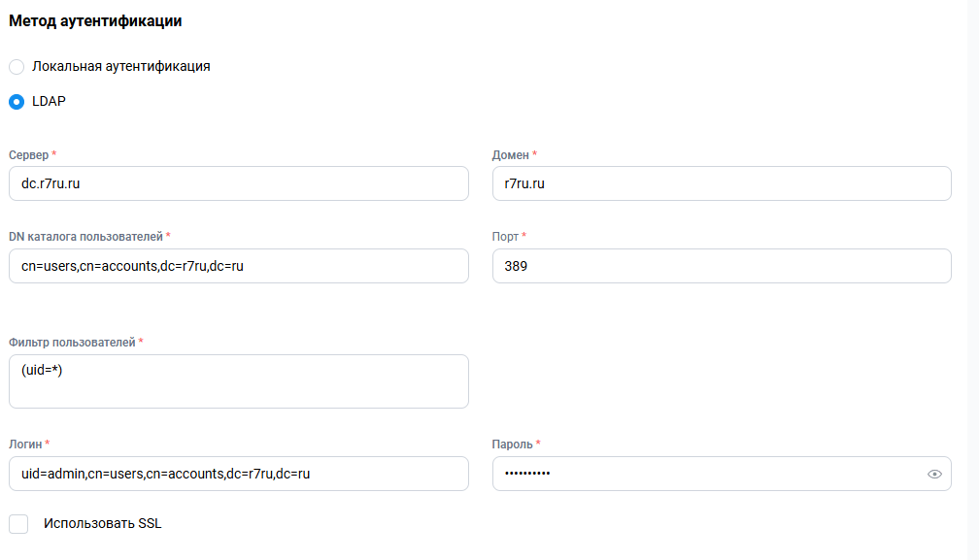Click the vertical scrollbar at right edge

click(973, 280)
